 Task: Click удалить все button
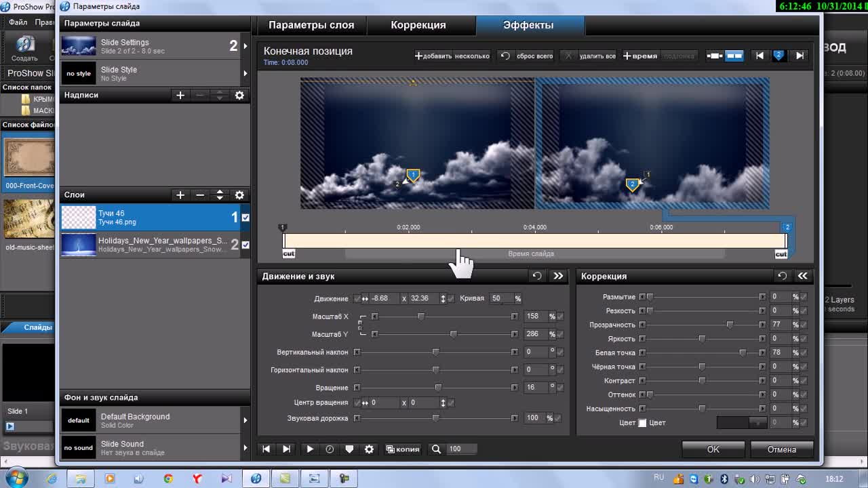pos(590,56)
